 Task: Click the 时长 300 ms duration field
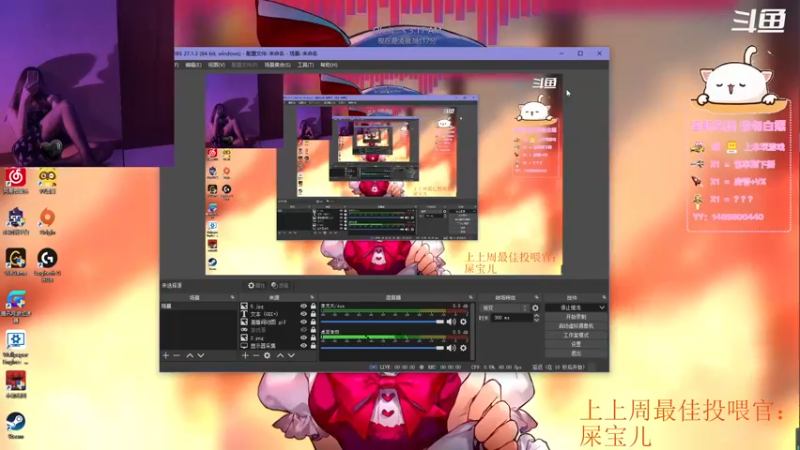512,318
